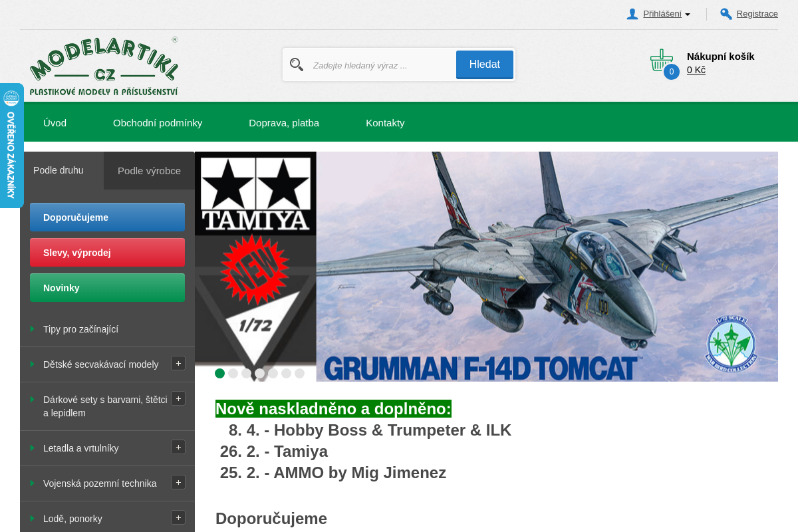Select the first carousel slide dot
The image size is (798, 532).
219,374
